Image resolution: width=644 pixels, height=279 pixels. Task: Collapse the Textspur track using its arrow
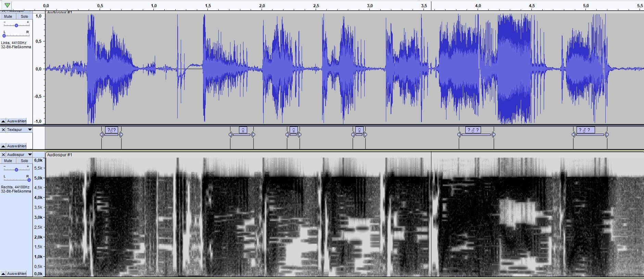click(3, 146)
